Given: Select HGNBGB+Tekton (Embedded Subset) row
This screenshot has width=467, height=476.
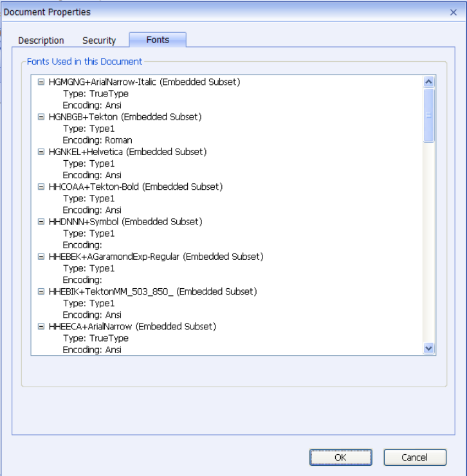Looking at the screenshot, I should coord(125,117).
